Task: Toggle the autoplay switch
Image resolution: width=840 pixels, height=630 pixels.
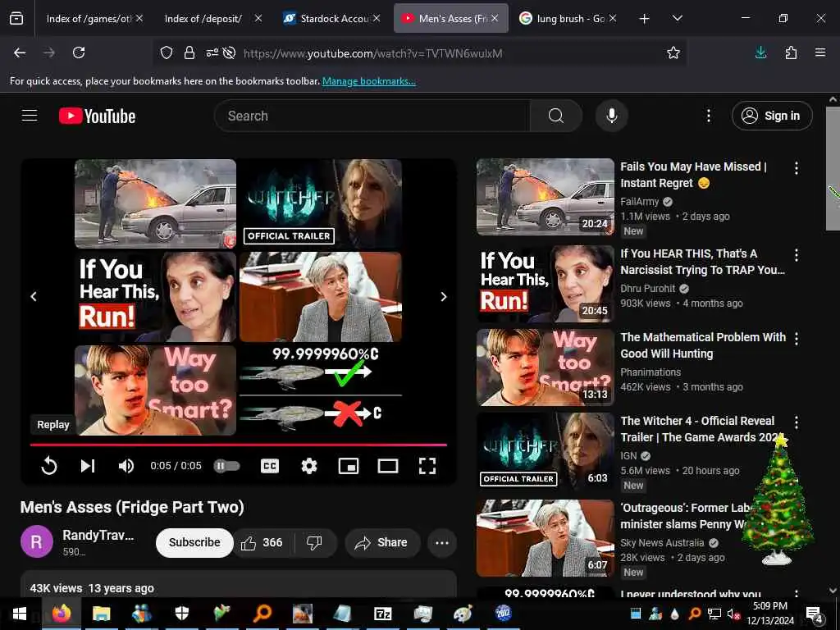Action: [226, 466]
